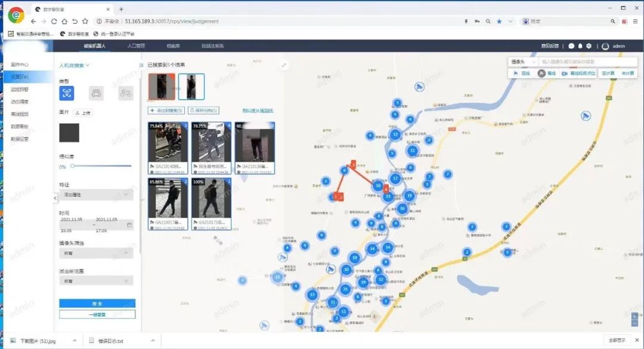Screen dimensions: 644x349
Task: Click the lightning icon in address bar
Action: click(466, 21)
